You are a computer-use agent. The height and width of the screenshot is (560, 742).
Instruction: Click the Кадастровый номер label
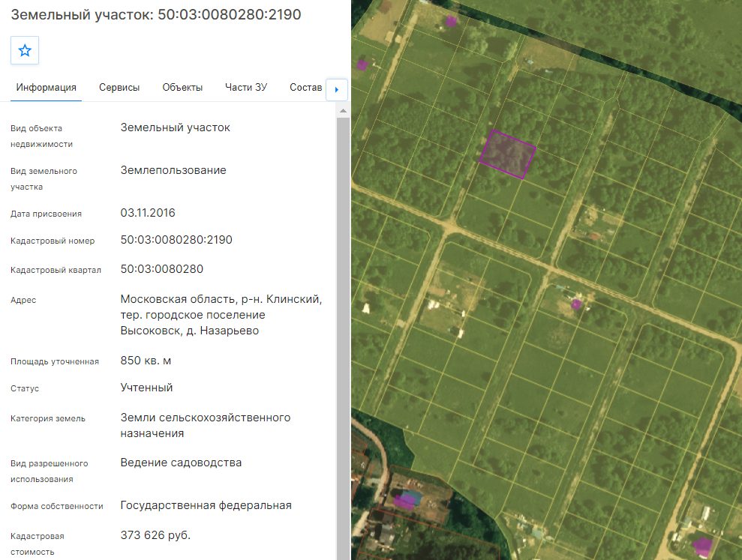[53, 241]
